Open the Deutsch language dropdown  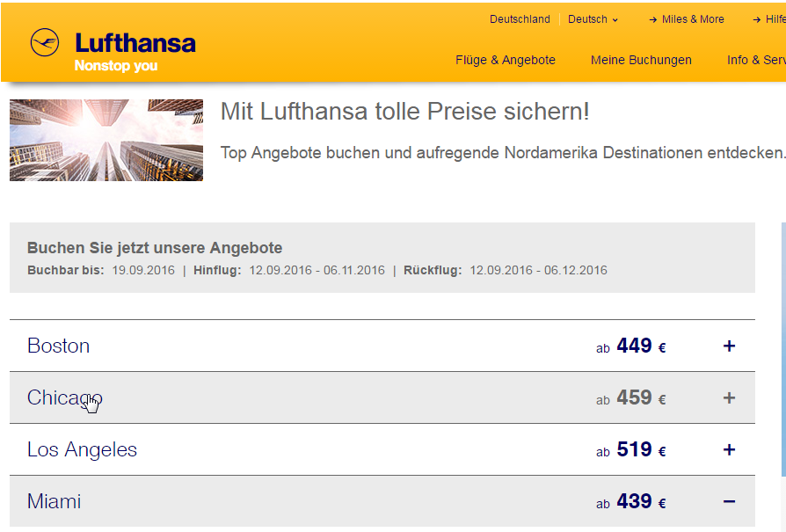pos(593,19)
